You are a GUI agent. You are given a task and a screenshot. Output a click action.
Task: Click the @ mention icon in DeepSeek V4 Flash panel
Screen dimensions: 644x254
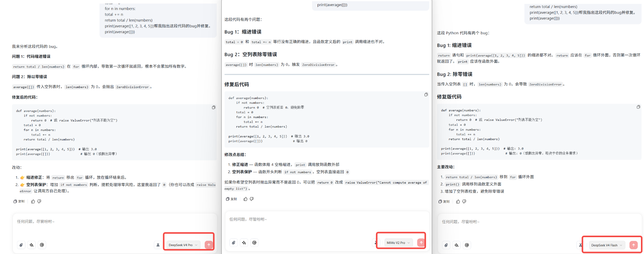pyautogui.click(x=467, y=245)
